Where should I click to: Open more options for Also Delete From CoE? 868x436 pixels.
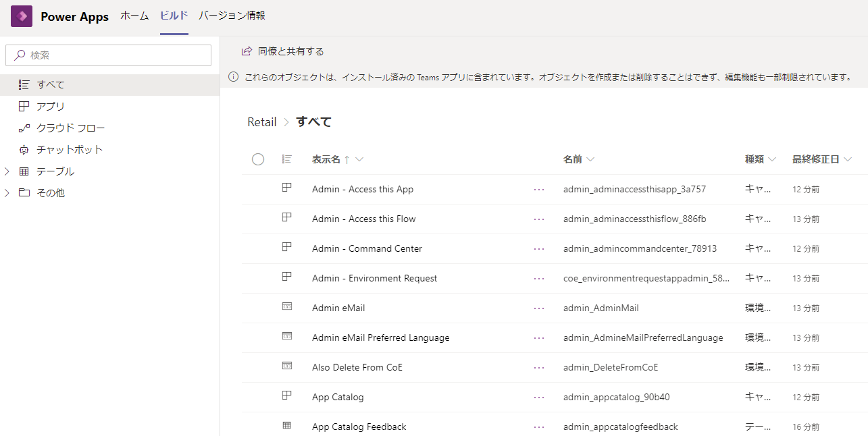tap(538, 368)
